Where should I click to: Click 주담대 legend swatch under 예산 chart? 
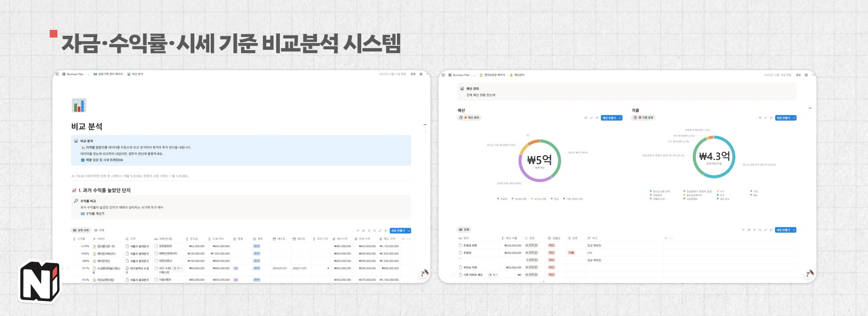click(498, 198)
